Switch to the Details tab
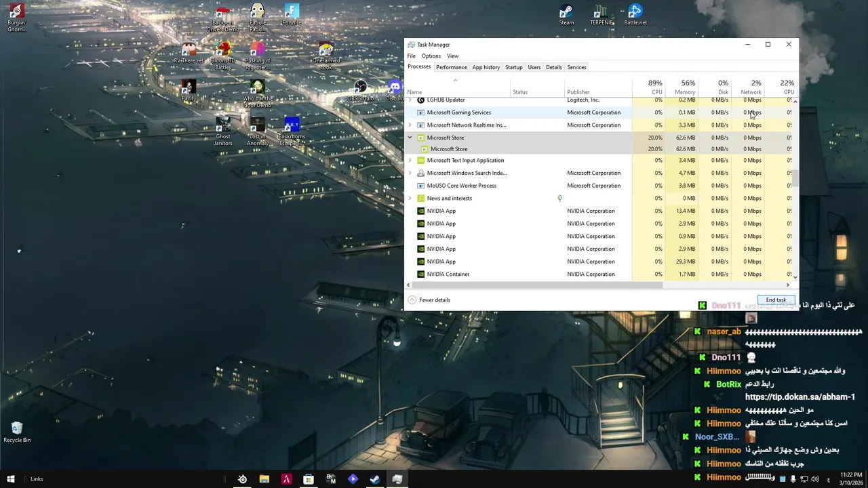Screen dimensions: 868x488 coord(554,67)
